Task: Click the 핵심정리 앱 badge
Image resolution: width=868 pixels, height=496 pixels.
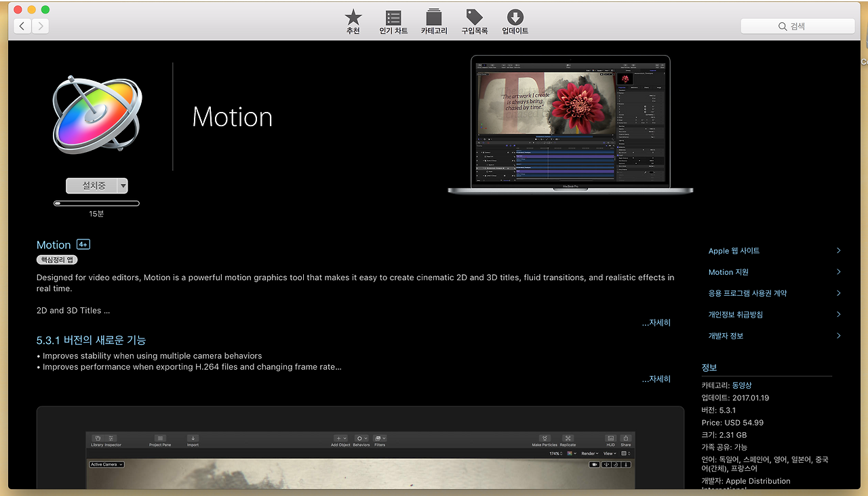Action: click(57, 260)
